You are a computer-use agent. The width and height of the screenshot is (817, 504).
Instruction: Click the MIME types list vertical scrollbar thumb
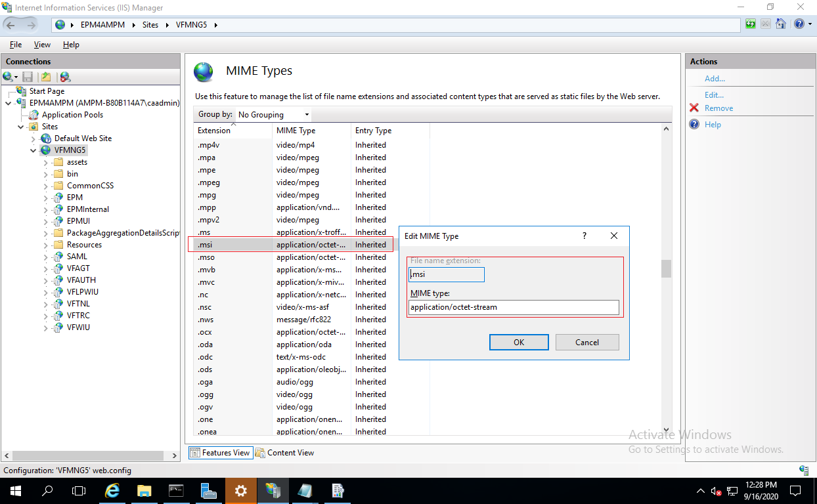[x=667, y=268]
